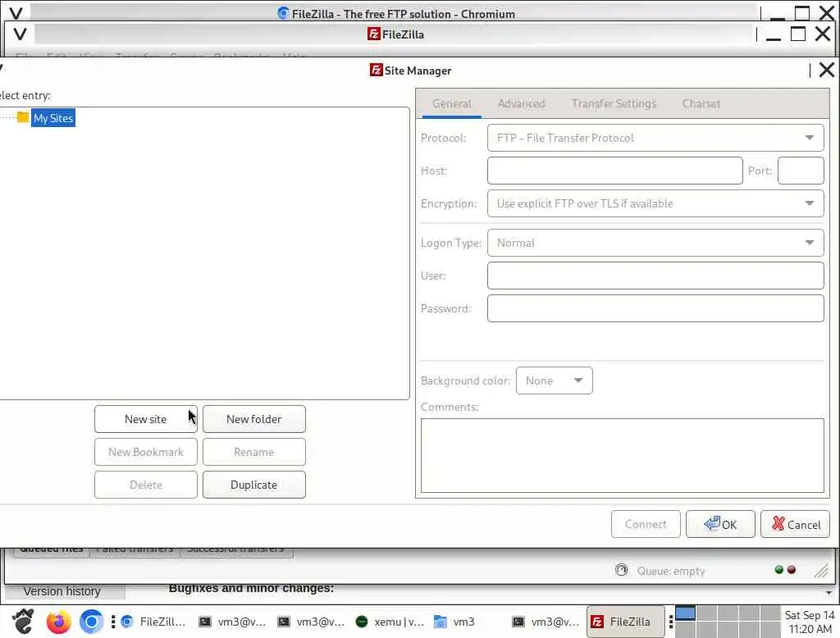Close the Site Manager dialog
This screenshot has width=840, height=638.
point(827,70)
